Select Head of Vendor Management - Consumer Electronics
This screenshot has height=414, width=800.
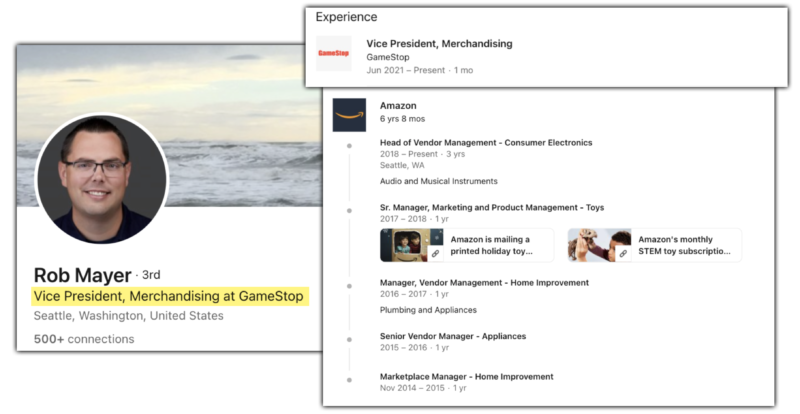[x=486, y=143]
